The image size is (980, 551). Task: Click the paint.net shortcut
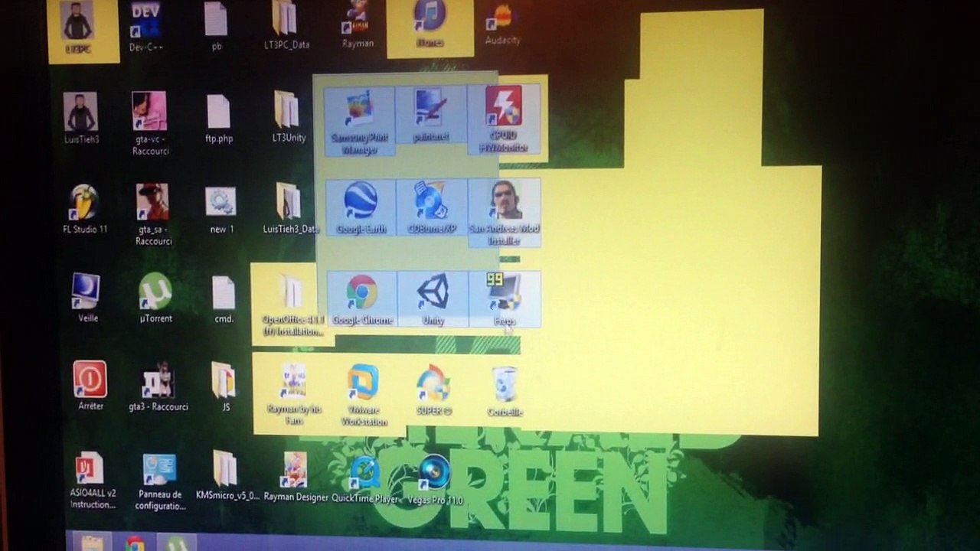[x=431, y=115]
